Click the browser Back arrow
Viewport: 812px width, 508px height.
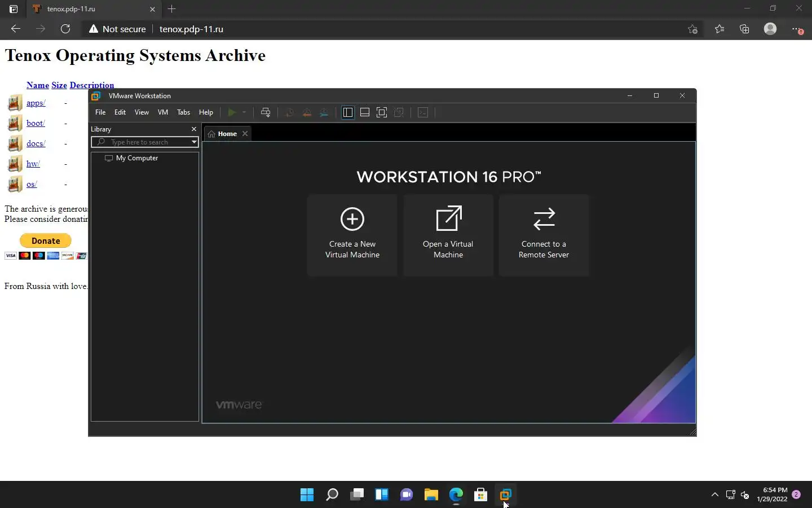16,29
